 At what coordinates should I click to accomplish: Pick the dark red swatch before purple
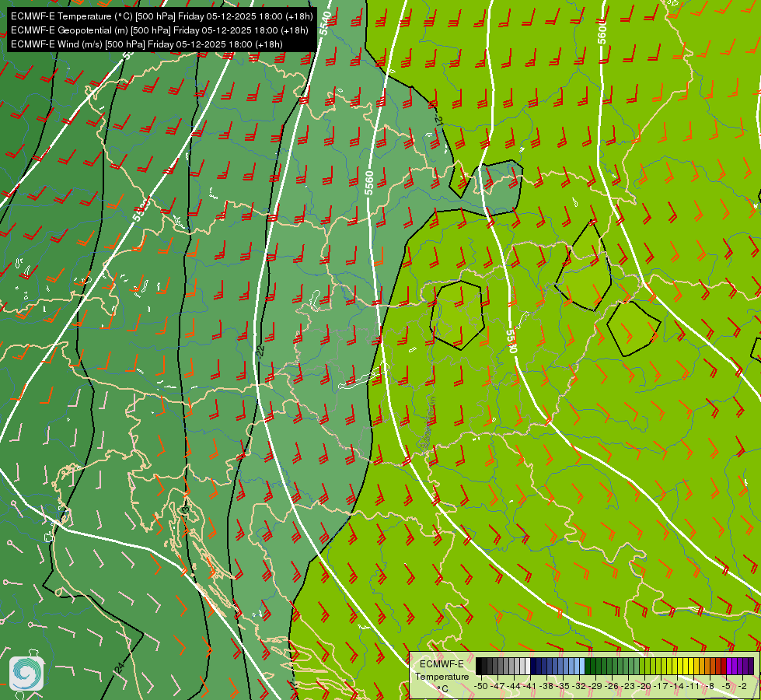[724, 666]
